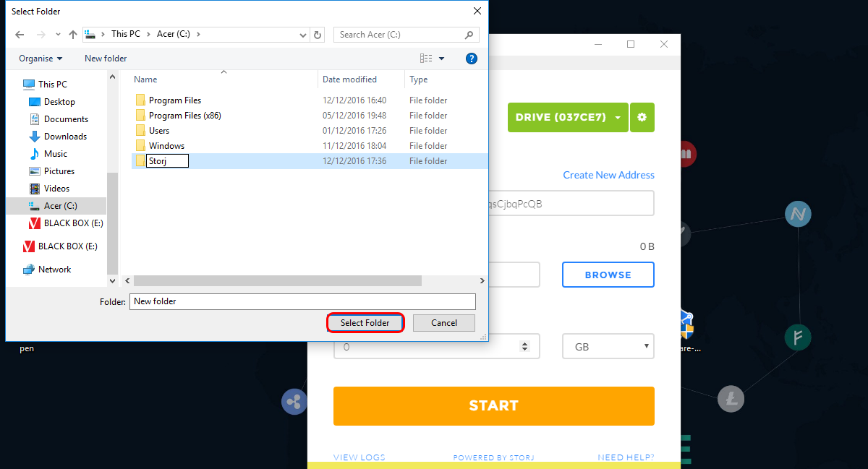Open Videos in the navigation pane
The width and height of the screenshot is (868, 469).
(56, 189)
